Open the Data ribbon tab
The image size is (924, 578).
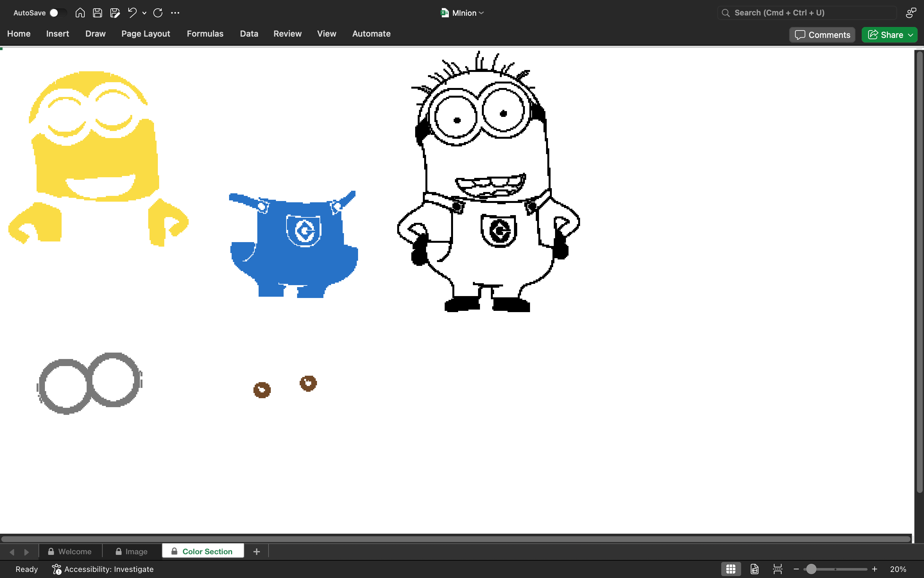[x=249, y=34]
